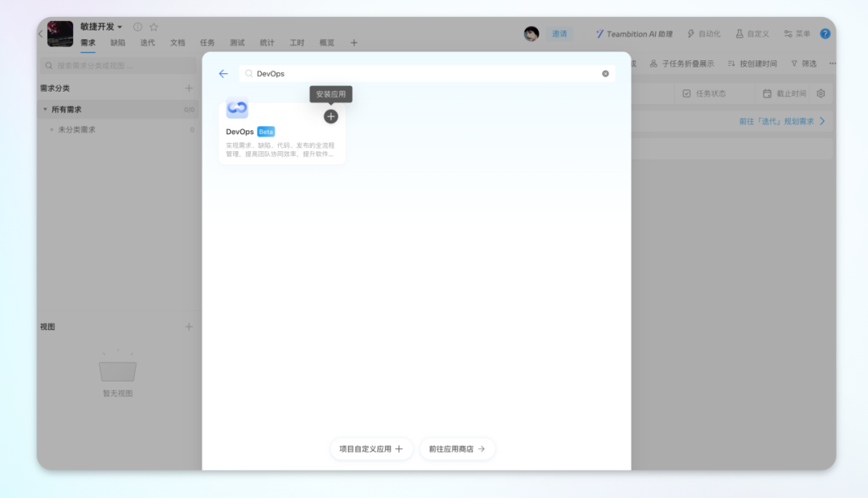Search requirement categories or views field

(x=118, y=65)
